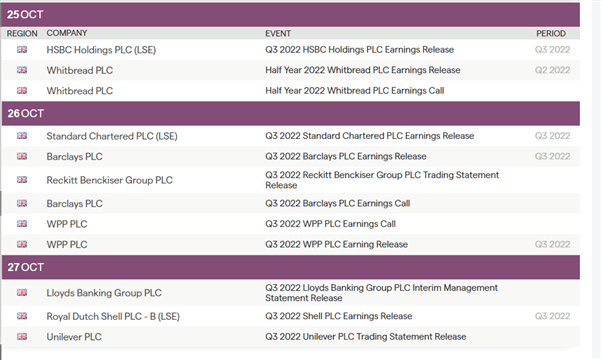
Task: Open HSBC Holdings PLC (LSE) company name
Action: pyautogui.click(x=101, y=50)
